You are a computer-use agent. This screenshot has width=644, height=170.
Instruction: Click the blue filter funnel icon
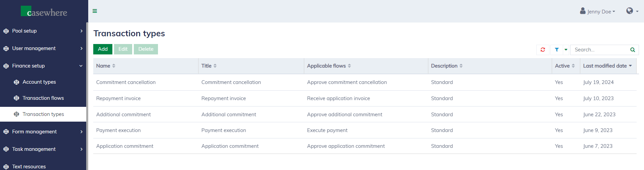557,50
